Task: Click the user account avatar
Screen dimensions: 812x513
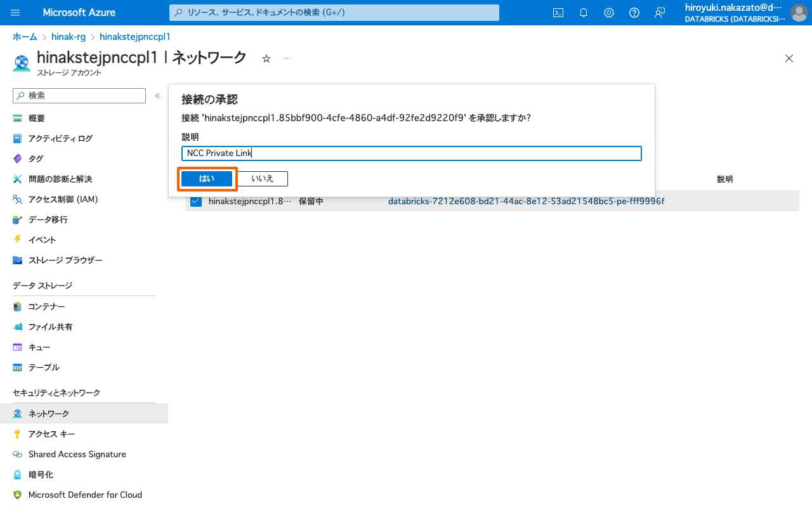Action: [x=799, y=13]
